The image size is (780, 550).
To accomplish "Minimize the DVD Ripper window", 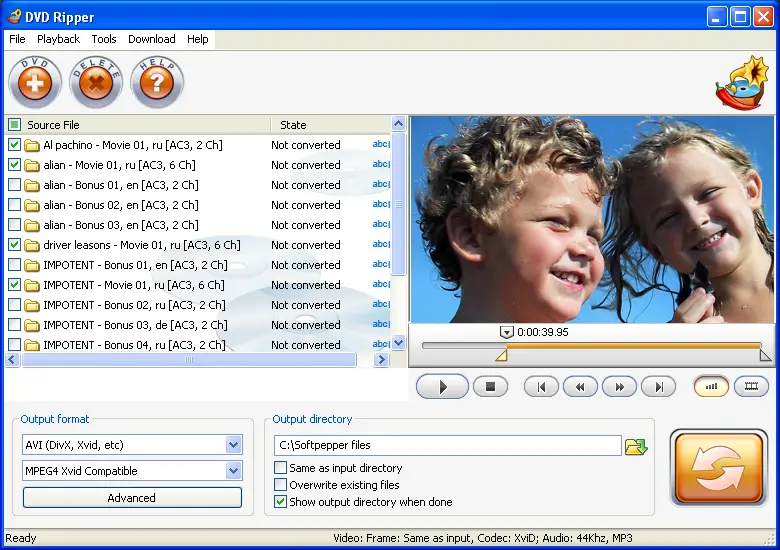I will [x=716, y=17].
